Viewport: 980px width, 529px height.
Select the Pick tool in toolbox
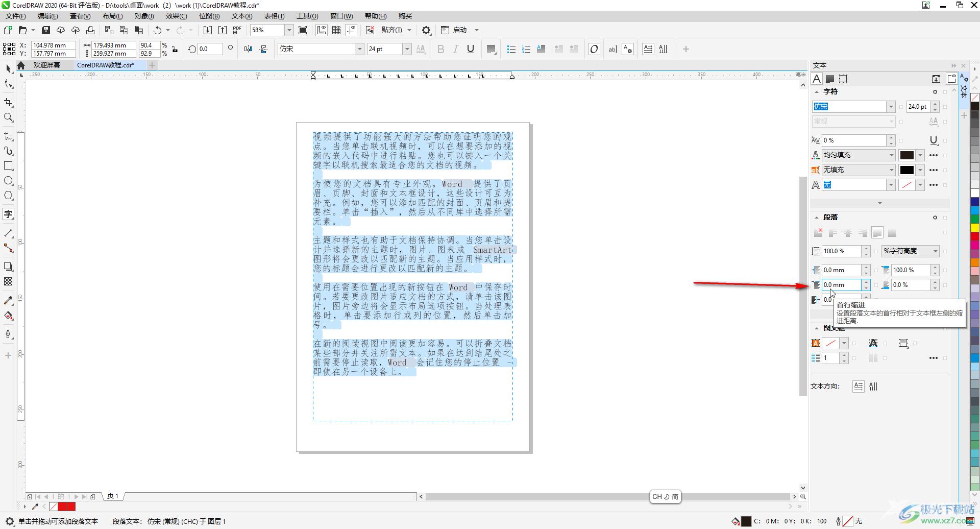click(8, 68)
